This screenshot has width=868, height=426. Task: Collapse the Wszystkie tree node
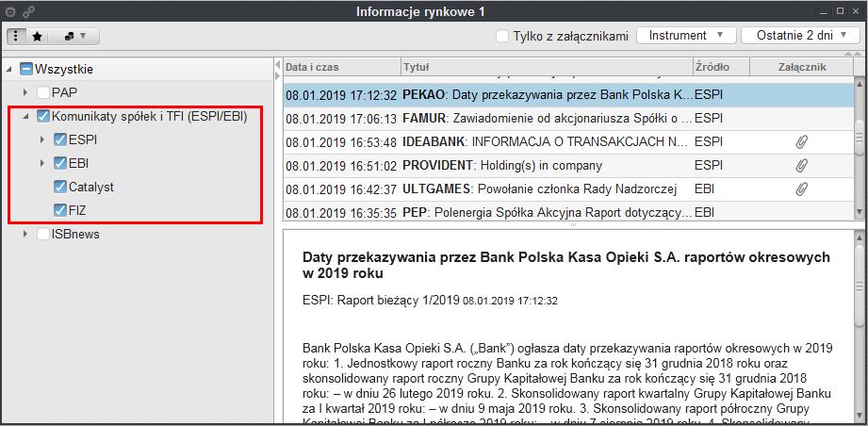(8, 69)
